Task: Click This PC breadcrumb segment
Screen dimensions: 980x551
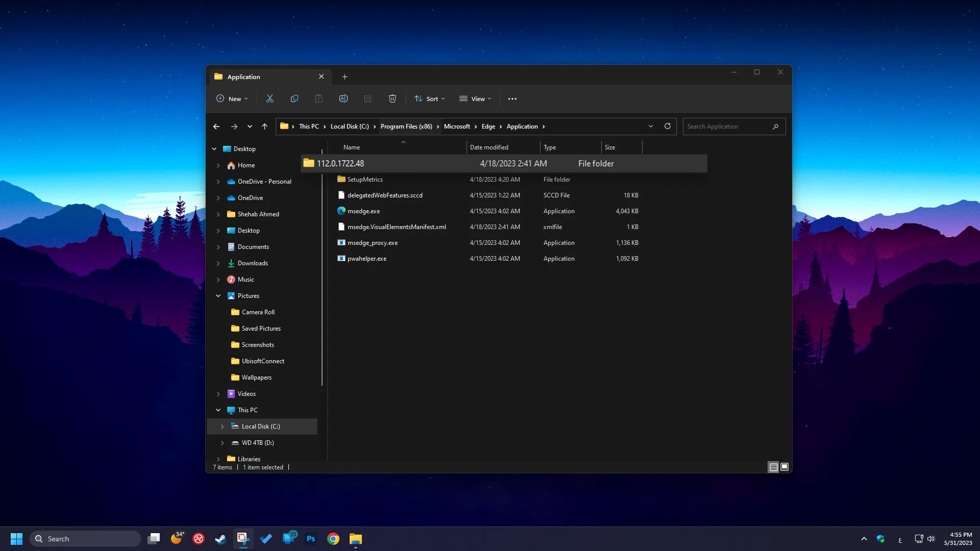Action: (x=309, y=127)
